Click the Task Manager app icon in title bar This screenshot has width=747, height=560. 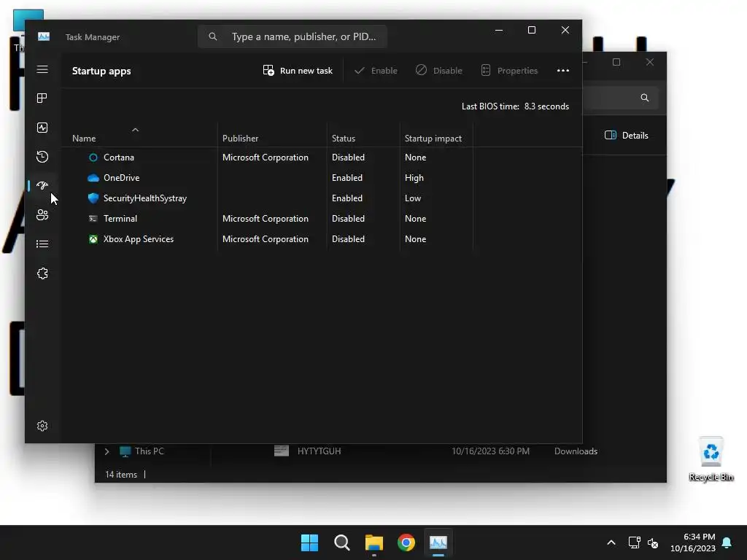[44, 36]
